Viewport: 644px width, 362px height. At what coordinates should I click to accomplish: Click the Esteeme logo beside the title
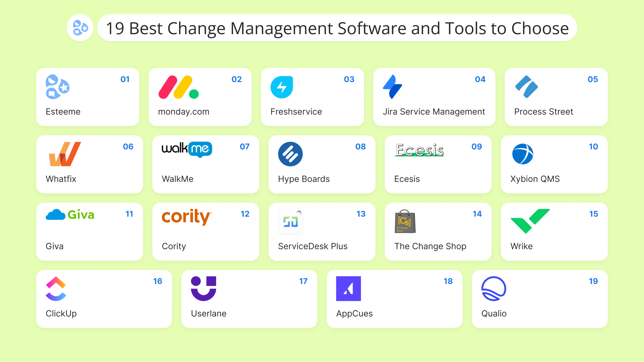pyautogui.click(x=80, y=28)
